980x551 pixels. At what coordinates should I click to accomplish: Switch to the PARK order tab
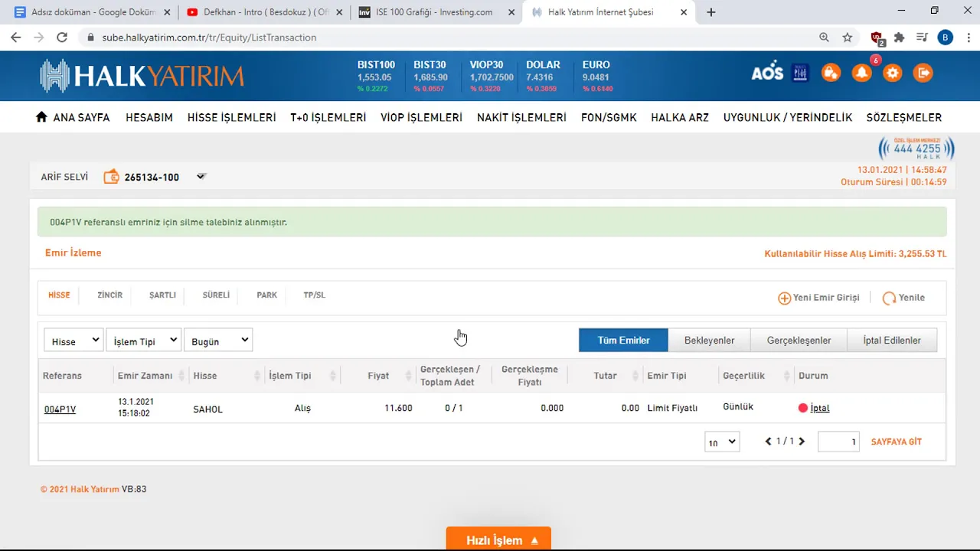click(266, 295)
